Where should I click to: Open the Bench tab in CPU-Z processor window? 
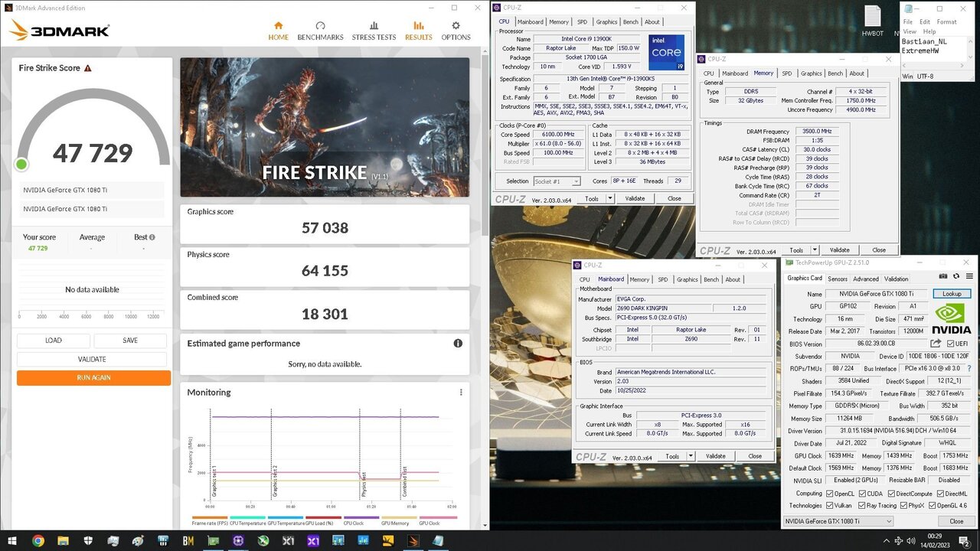pos(631,22)
